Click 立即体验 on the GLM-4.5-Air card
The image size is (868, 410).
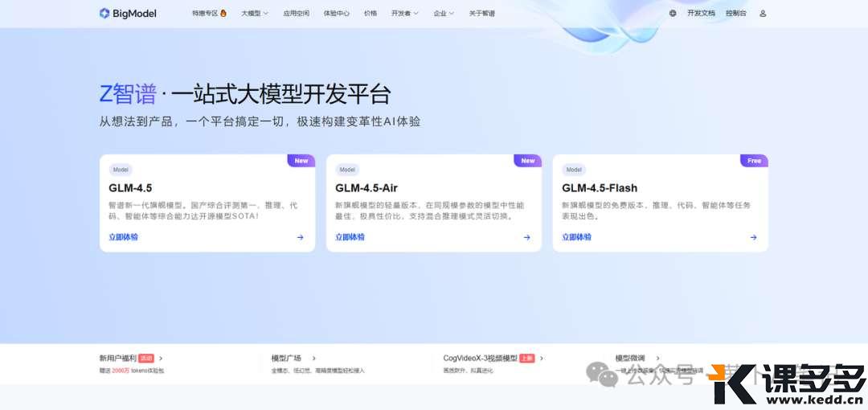(x=350, y=237)
